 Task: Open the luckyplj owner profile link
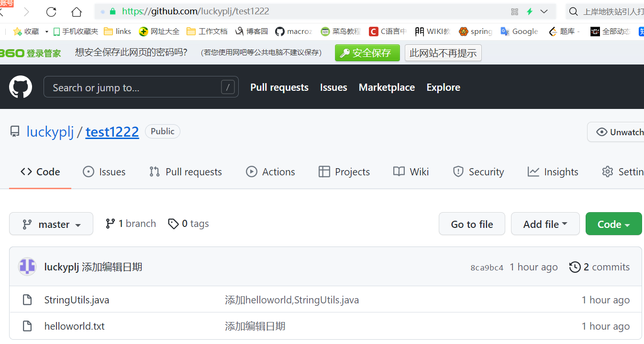click(x=50, y=131)
